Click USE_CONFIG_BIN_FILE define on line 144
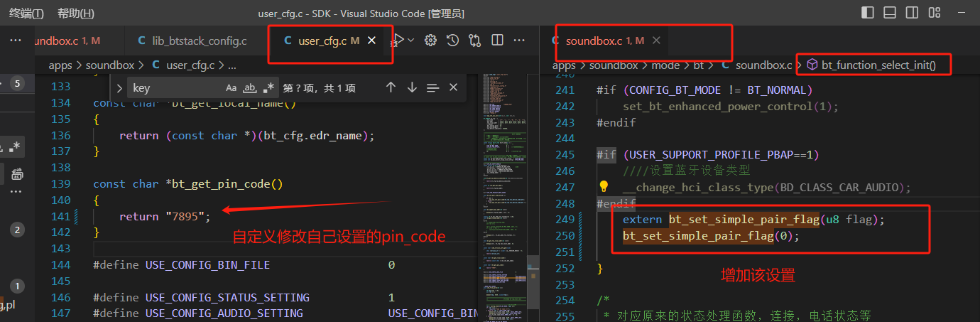980x322 pixels. [x=207, y=264]
